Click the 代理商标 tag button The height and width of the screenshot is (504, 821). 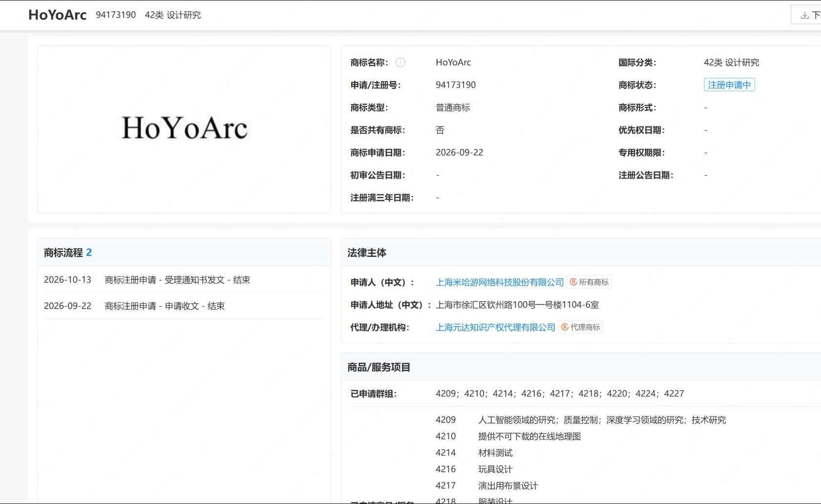coord(581,327)
